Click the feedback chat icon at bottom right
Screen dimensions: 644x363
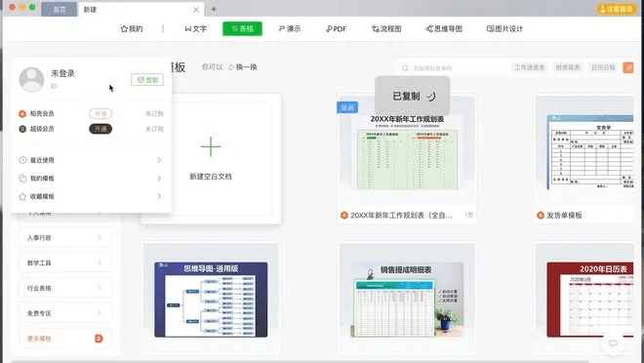point(613,343)
